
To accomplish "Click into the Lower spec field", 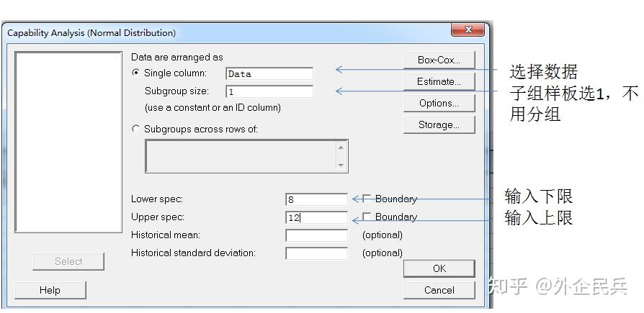I will [x=317, y=199].
